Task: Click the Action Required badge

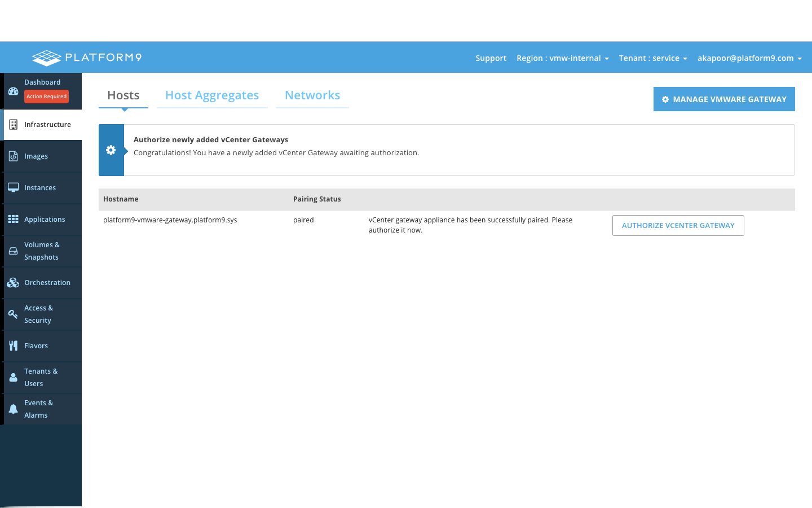Action: click(46, 97)
